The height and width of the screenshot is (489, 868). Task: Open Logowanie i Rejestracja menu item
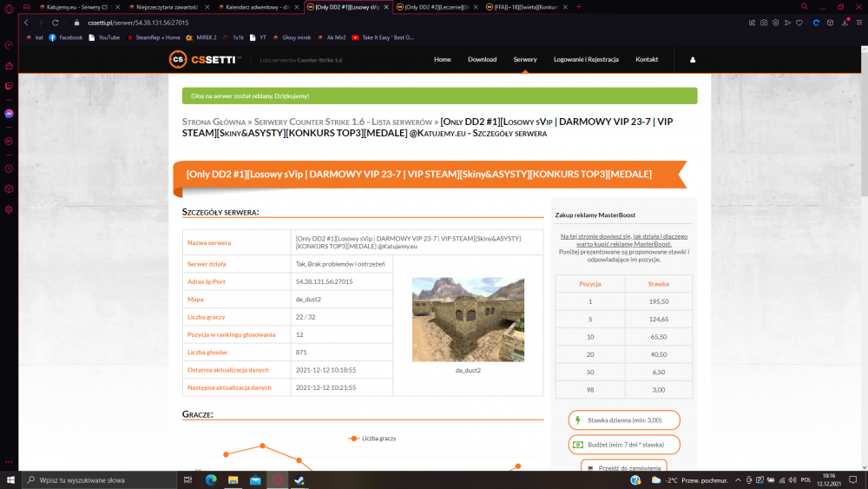click(x=586, y=59)
